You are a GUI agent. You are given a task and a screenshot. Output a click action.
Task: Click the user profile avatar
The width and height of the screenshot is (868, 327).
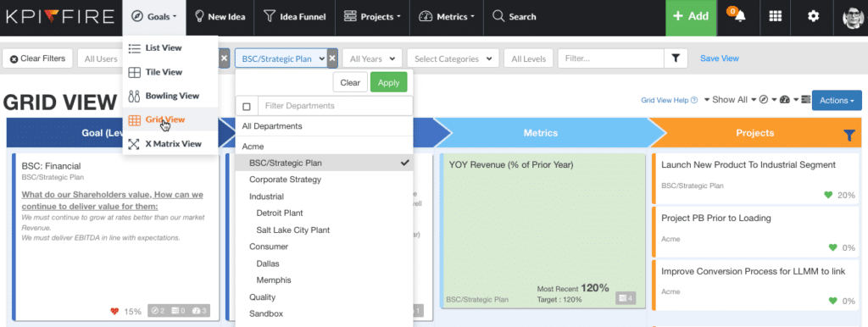tap(853, 18)
